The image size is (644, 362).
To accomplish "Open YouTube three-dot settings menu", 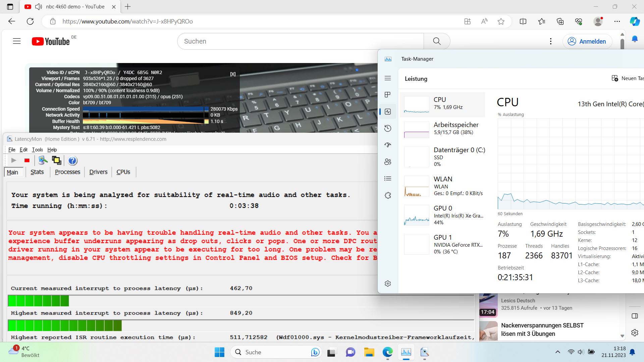I will coord(550,41).
